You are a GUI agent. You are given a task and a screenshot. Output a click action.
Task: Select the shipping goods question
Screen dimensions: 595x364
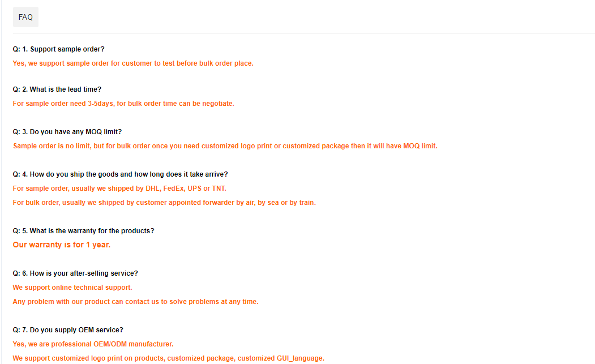120,174
